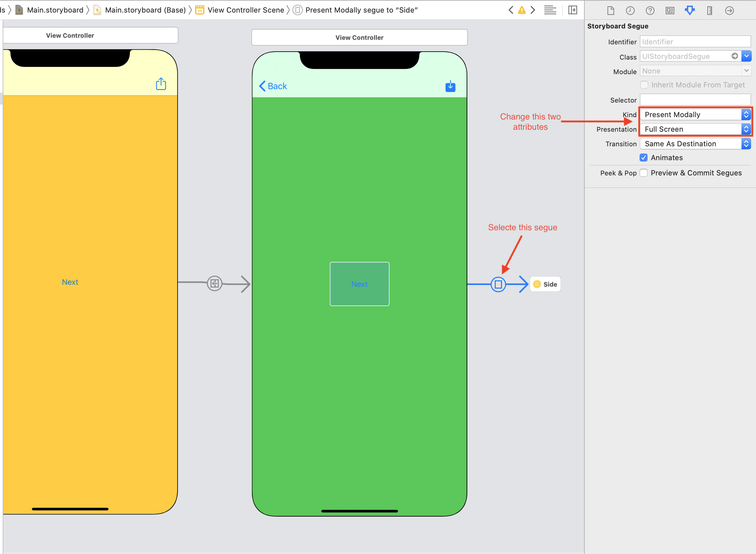Select Main.storyboard Base breadcrumb tab
756x554 pixels.
pos(145,9)
